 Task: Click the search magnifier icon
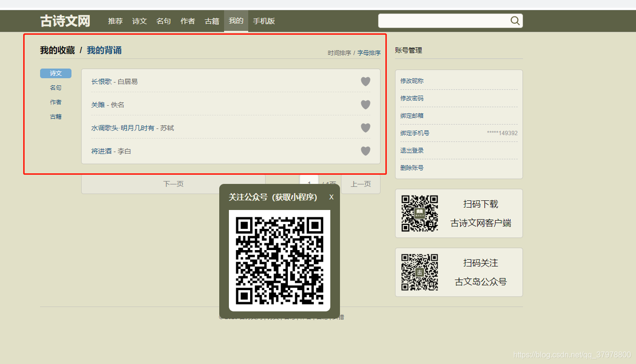[515, 21]
